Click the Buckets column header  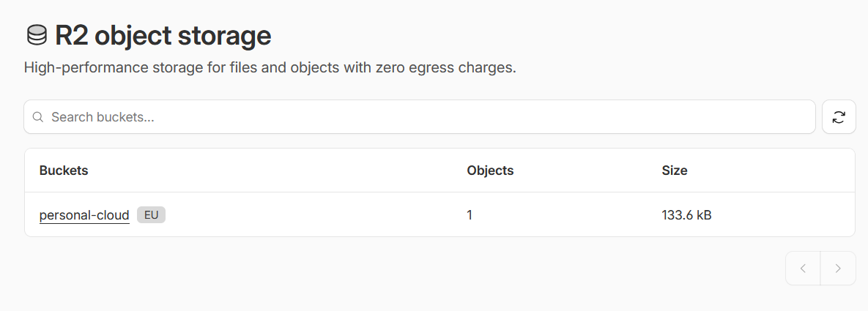pos(64,171)
